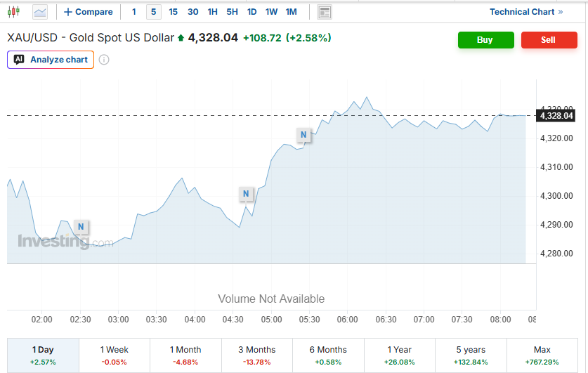Click the 4,328.04 price label on axis
This screenshot has height=373, width=588.
point(556,116)
